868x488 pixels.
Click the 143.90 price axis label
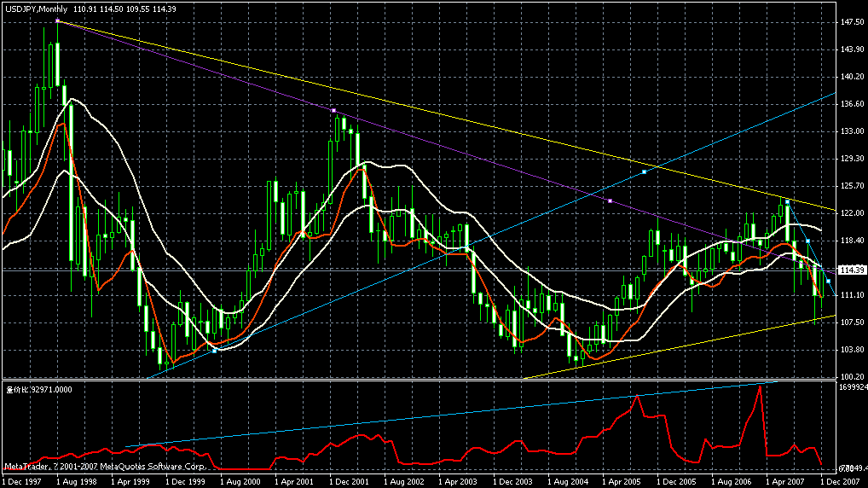coord(852,49)
